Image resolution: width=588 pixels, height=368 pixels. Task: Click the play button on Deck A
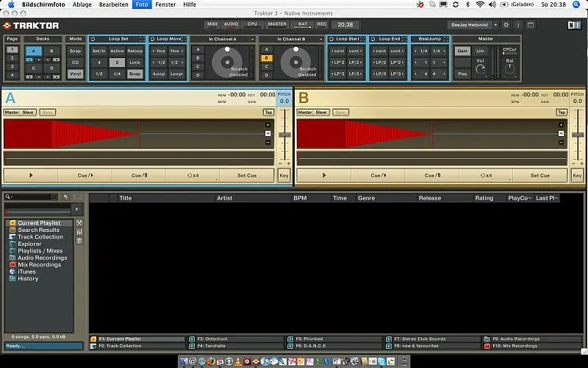tap(30, 175)
